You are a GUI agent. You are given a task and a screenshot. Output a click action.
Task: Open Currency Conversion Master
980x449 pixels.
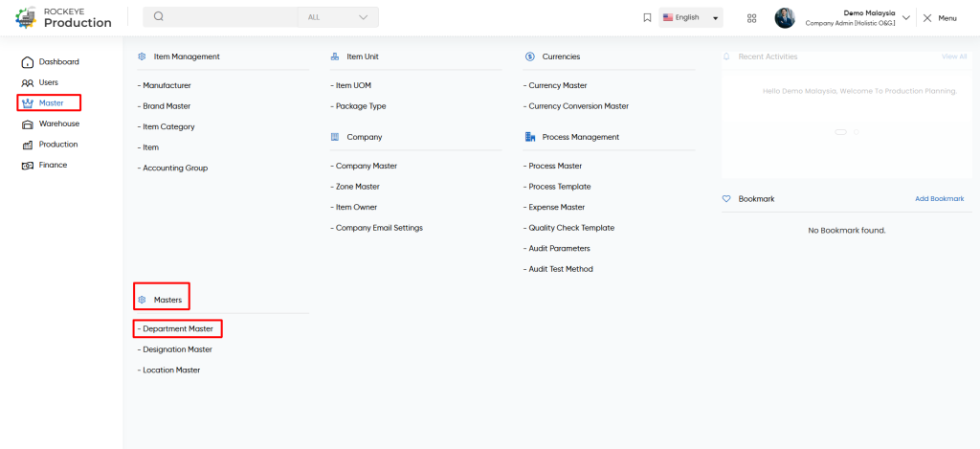(x=575, y=106)
